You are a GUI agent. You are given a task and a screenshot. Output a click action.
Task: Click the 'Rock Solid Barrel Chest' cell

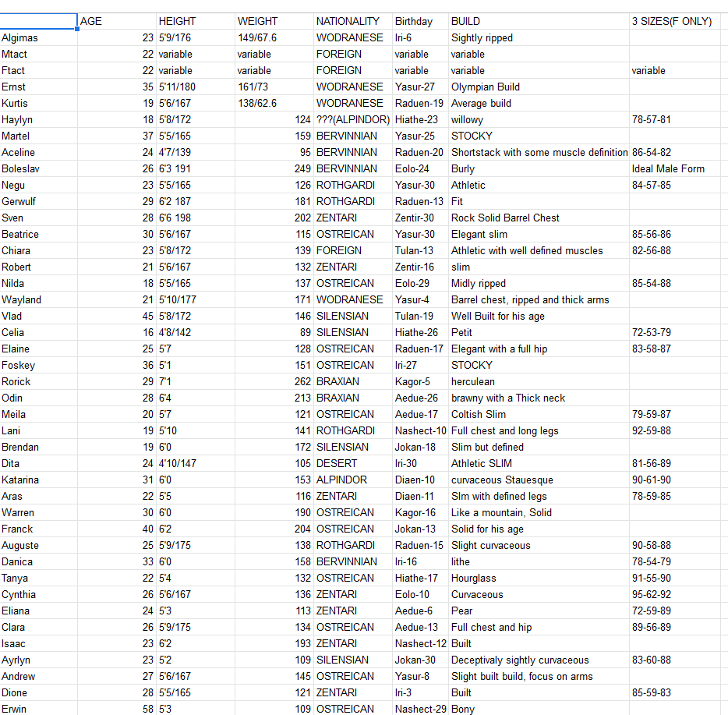point(539,218)
